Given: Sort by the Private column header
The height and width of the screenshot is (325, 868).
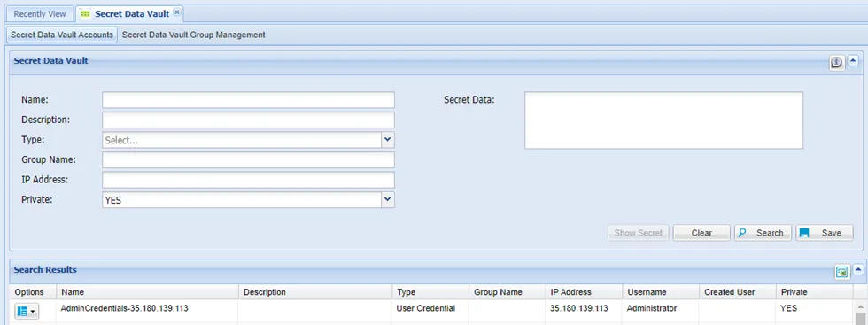Looking at the screenshot, I should (x=814, y=291).
